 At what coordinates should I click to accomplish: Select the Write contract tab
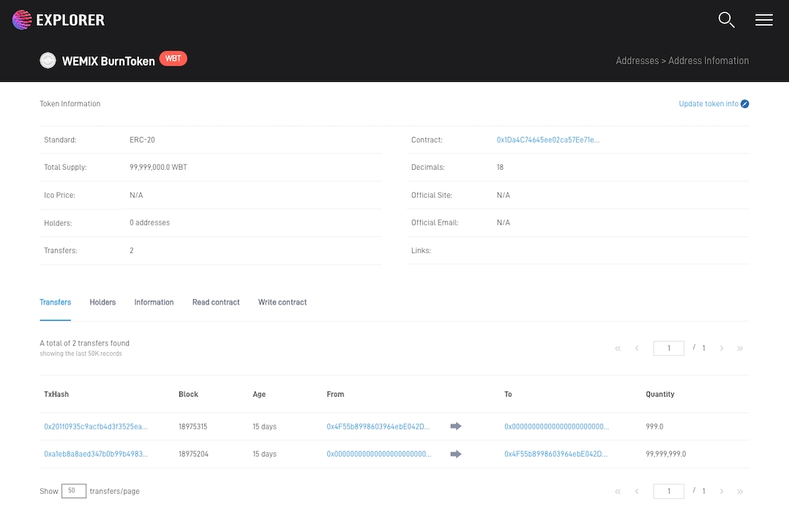pos(283,302)
